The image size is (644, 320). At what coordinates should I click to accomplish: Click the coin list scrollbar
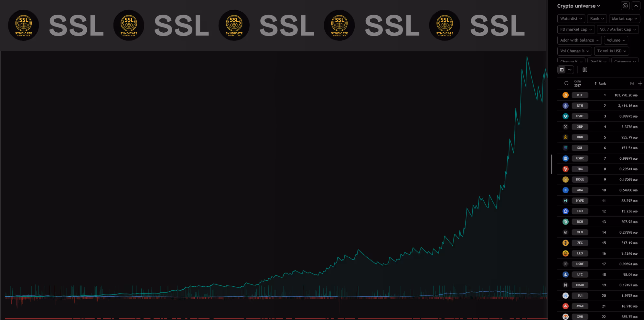pos(552,164)
